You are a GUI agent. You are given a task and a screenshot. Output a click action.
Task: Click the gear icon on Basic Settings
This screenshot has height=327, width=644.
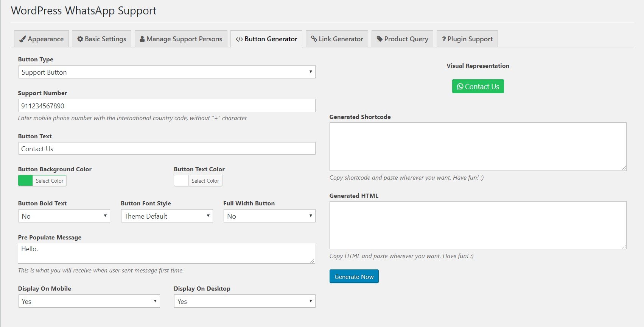click(80, 39)
